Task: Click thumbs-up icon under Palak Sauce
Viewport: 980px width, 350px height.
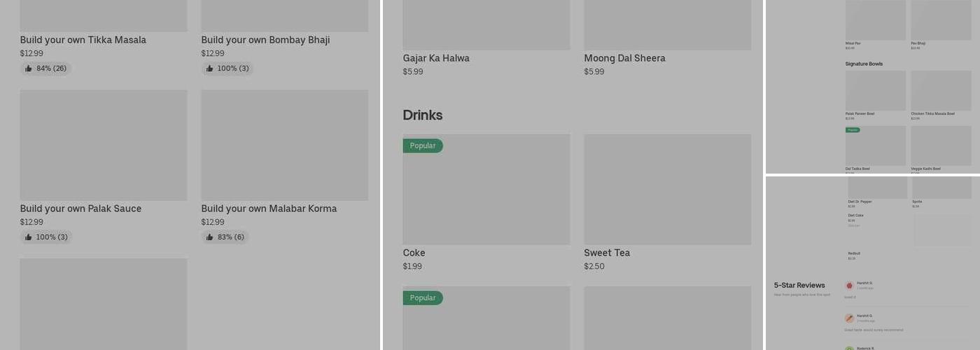Action: pos(29,237)
